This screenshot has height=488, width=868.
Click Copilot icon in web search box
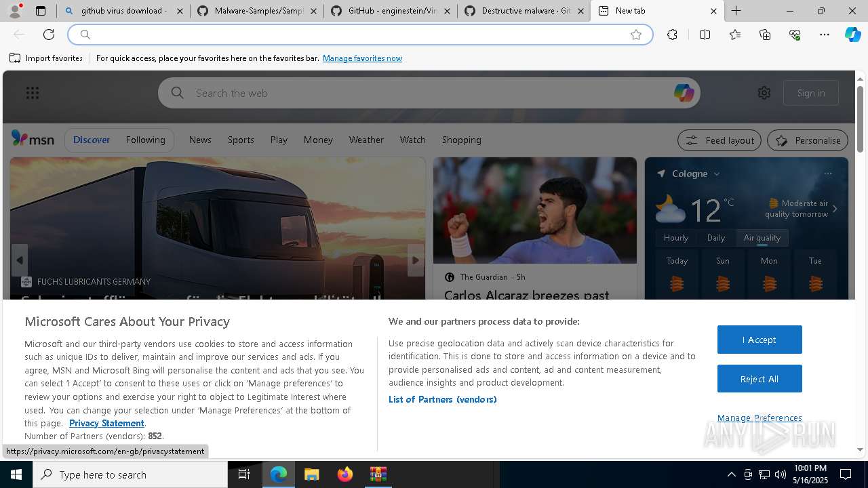(684, 93)
